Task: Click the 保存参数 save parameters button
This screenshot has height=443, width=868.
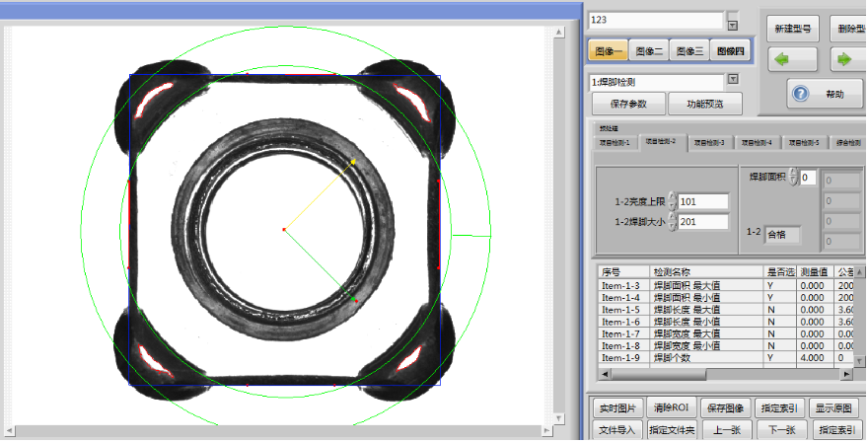Action: (x=627, y=104)
